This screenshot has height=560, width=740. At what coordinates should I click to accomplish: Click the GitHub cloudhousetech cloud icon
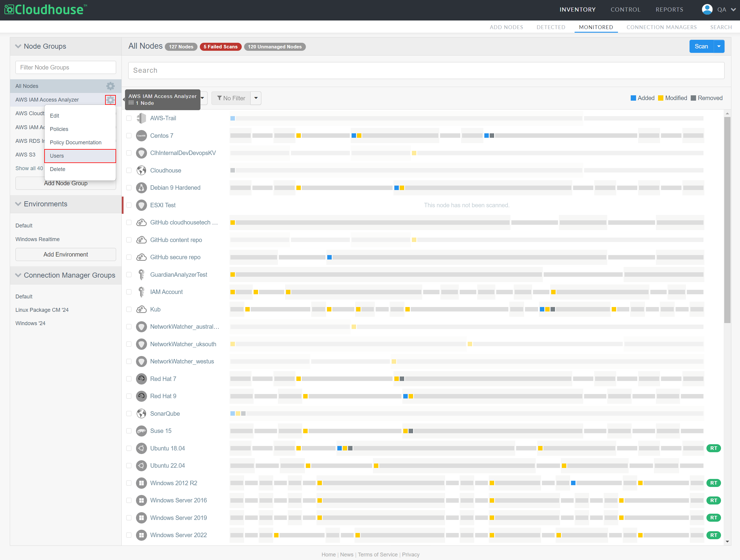(x=142, y=222)
